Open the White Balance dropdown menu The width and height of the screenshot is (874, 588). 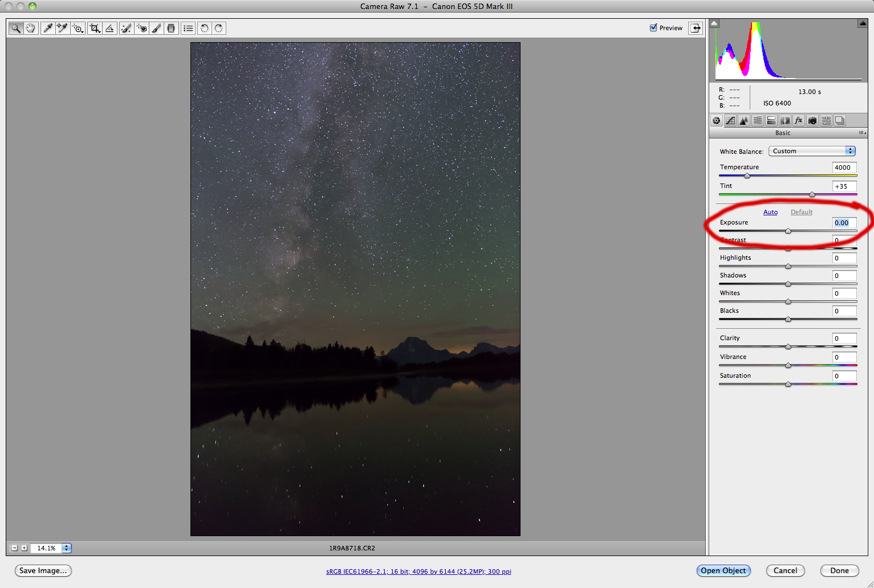pos(811,151)
